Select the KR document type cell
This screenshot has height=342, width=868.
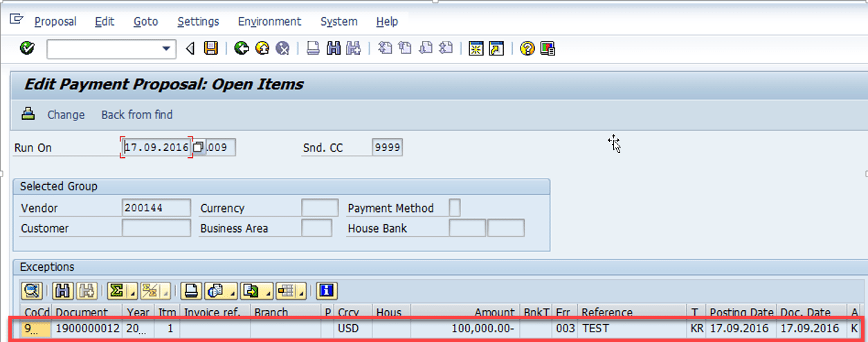tap(696, 327)
